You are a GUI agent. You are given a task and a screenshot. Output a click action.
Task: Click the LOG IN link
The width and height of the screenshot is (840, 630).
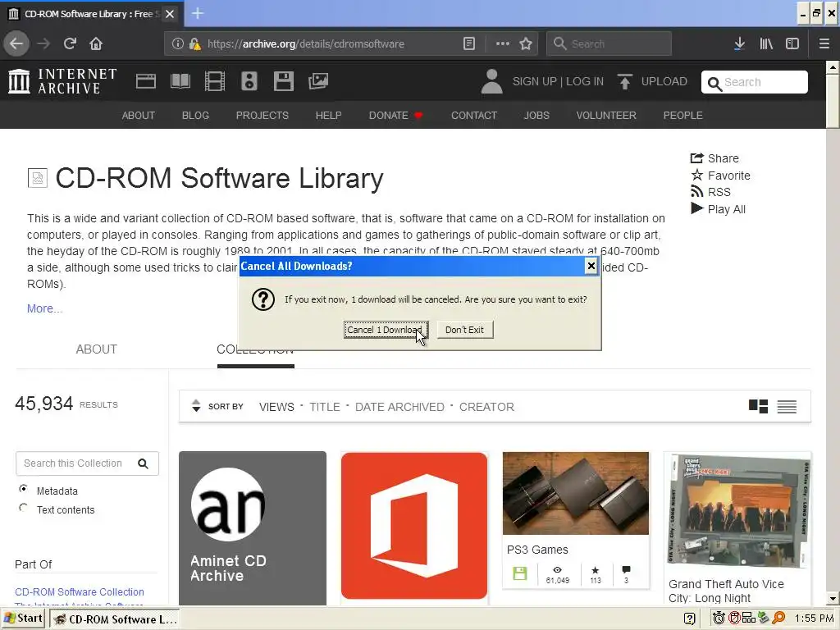pyautogui.click(x=585, y=81)
